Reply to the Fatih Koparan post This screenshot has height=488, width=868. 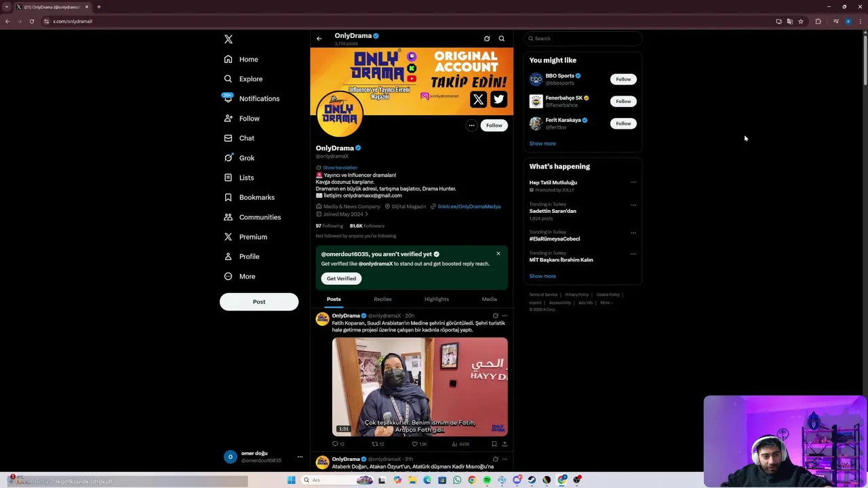[x=338, y=444]
